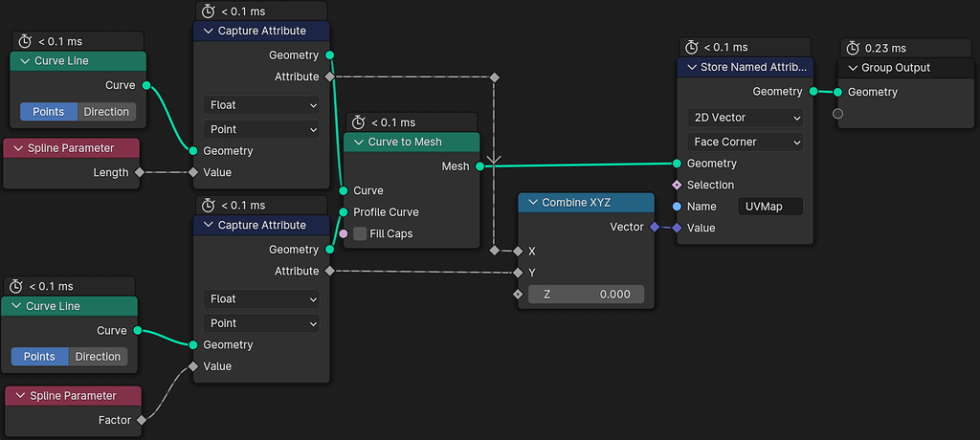Open the Face Corner domain dropdown
Image resolution: width=980 pixels, height=440 pixels.
pyautogui.click(x=745, y=142)
